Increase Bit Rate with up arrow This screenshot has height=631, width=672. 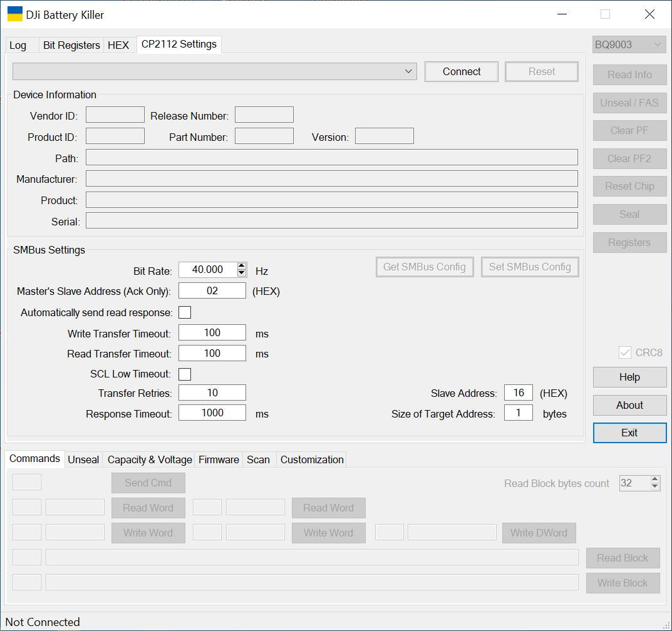click(x=242, y=266)
